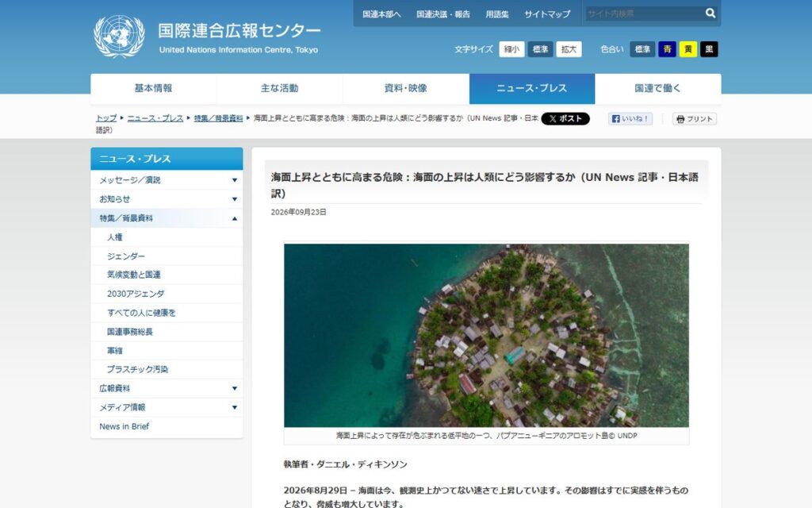Expand 広報資料 sidebar section arrow
Viewport: 812px width, 508px height.
click(235, 388)
